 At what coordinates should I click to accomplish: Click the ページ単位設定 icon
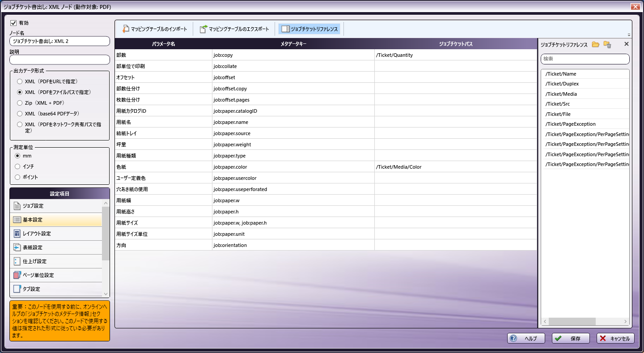17,275
